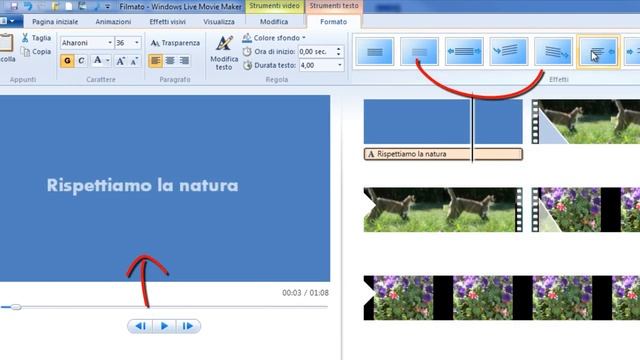The width and height of the screenshot is (640, 360).
Task: Select the flowers clip in third storyboard row
Action: pyautogui.click(x=502, y=298)
